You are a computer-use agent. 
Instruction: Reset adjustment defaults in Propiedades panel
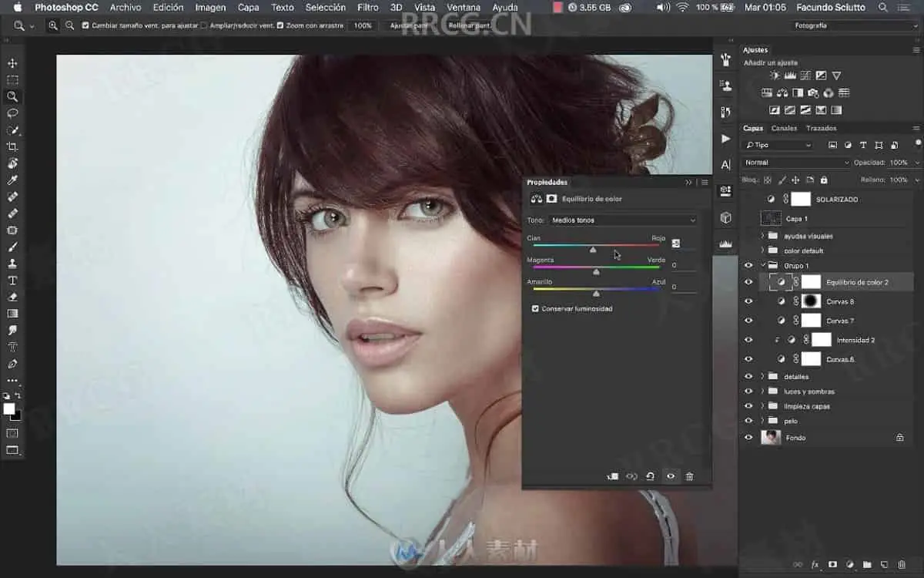[x=651, y=476]
